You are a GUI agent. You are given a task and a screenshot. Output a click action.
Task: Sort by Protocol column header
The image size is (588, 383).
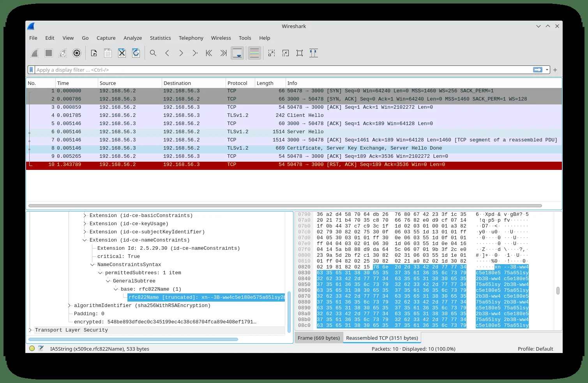(240, 83)
